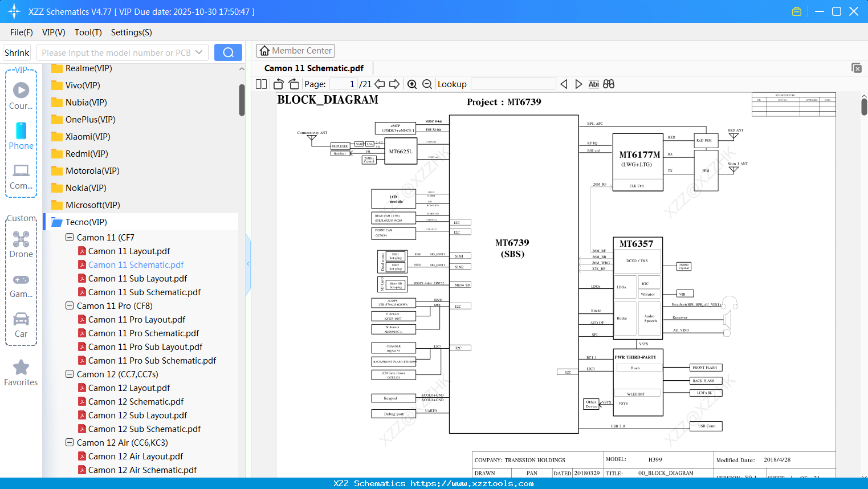Viewport: 868px width, 489px height.
Task: Open the binoculars search tool
Action: (609, 84)
